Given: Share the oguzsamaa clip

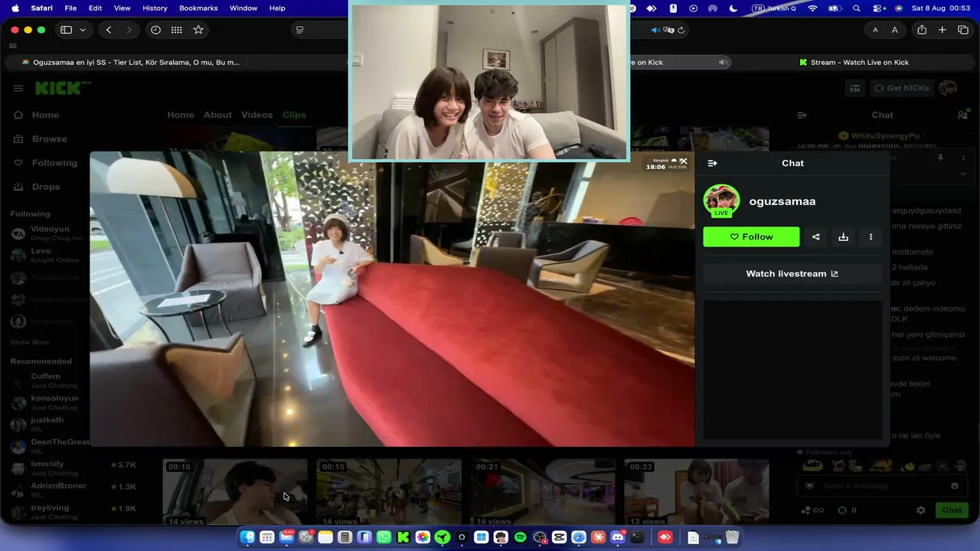Looking at the screenshot, I should [816, 237].
